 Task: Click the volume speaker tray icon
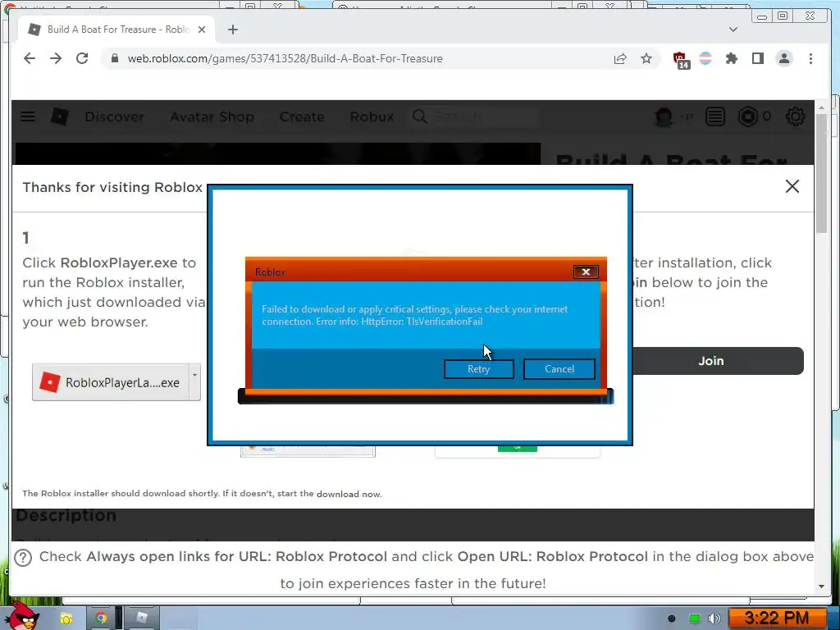point(714,619)
